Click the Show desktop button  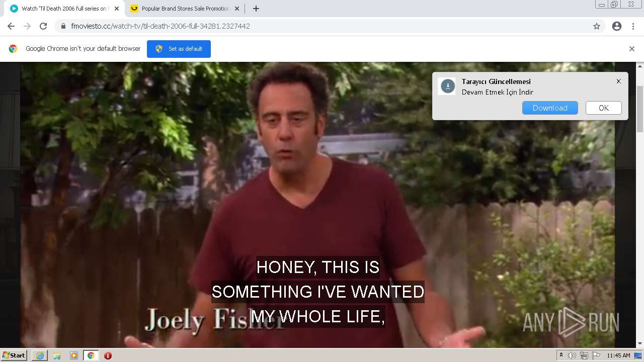tap(638, 355)
